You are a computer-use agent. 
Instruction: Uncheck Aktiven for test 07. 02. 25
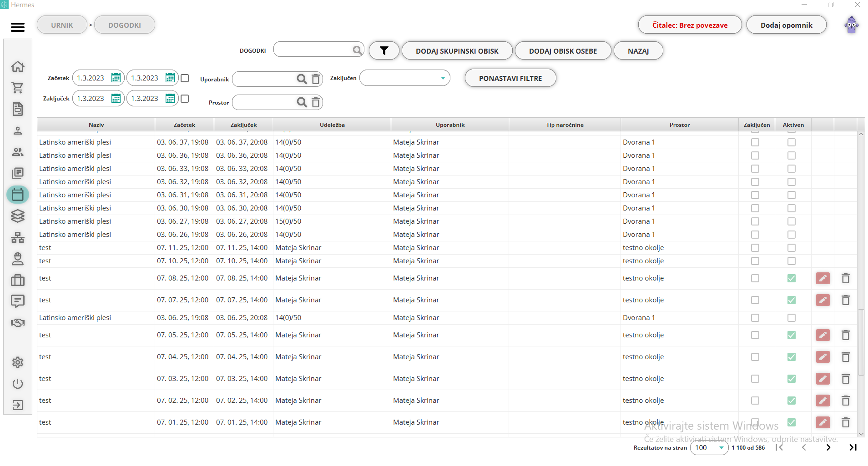pyautogui.click(x=792, y=401)
